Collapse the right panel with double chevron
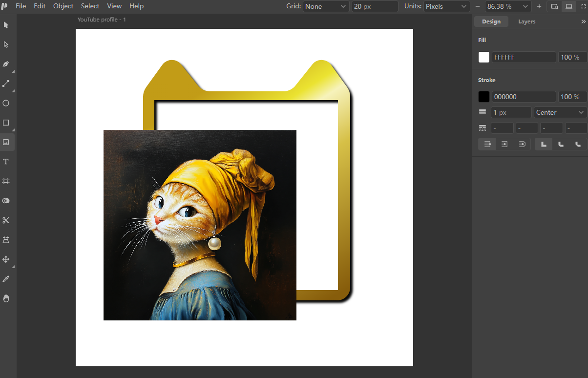Viewport: 588px width, 378px height. (x=583, y=21)
